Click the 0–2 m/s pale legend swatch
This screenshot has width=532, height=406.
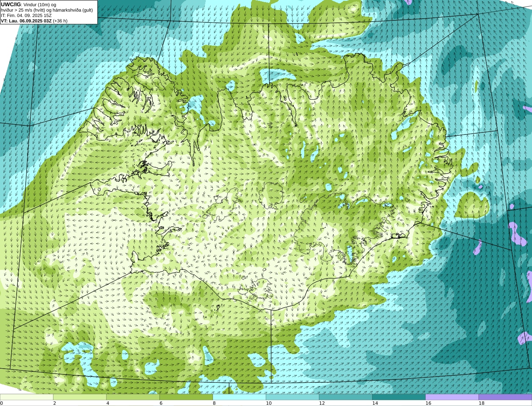point(27,397)
